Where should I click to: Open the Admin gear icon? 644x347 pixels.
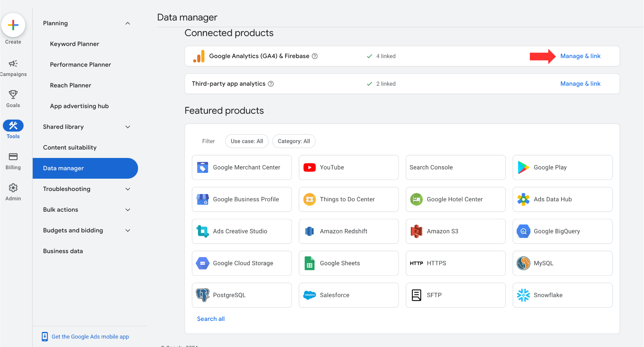pyautogui.click(x=13, y=188)
